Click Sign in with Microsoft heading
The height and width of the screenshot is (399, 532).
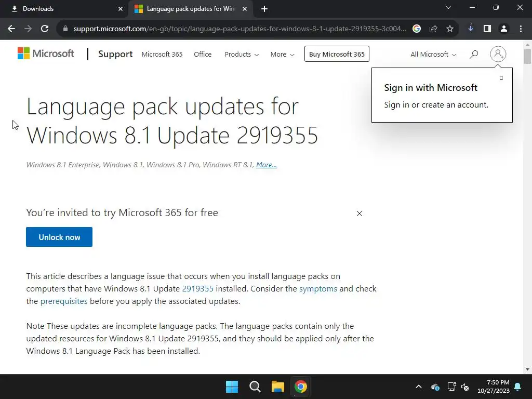tap(431, 87)
